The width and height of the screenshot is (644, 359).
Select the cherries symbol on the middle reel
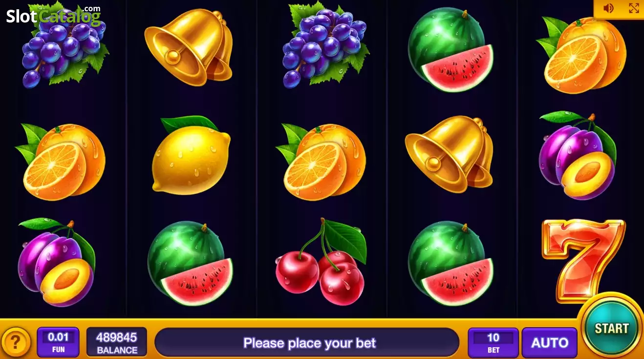(x=321, y=262)
